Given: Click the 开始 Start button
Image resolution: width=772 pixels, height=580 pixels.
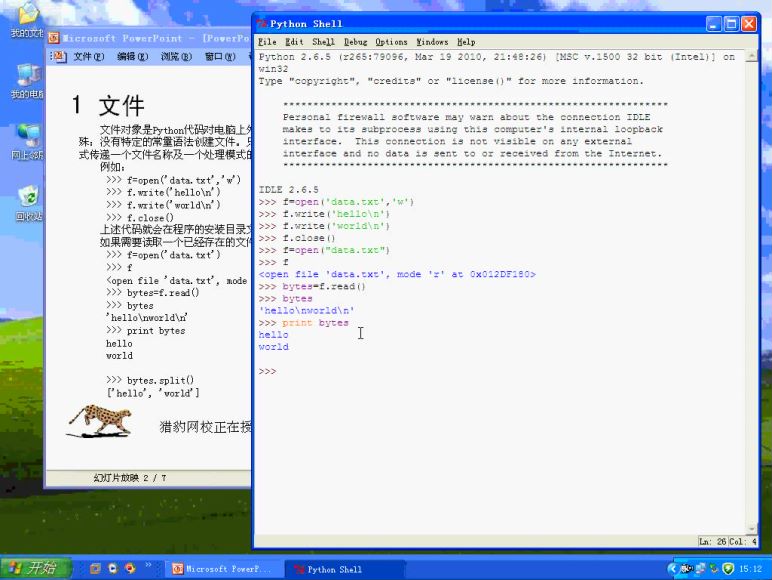Looking at the screenshot, I should pyautogui.click(x=35, y=568).
